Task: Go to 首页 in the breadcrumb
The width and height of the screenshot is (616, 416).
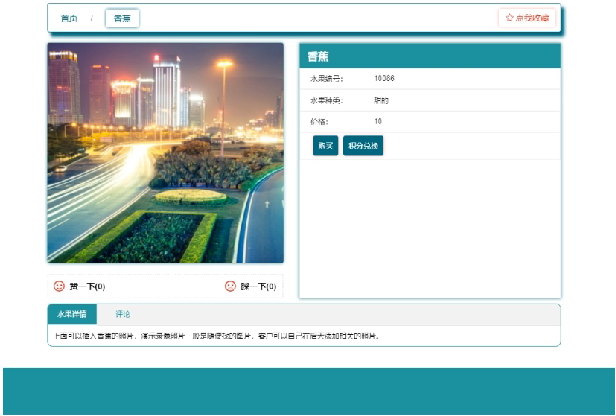Action: (68, 18)
